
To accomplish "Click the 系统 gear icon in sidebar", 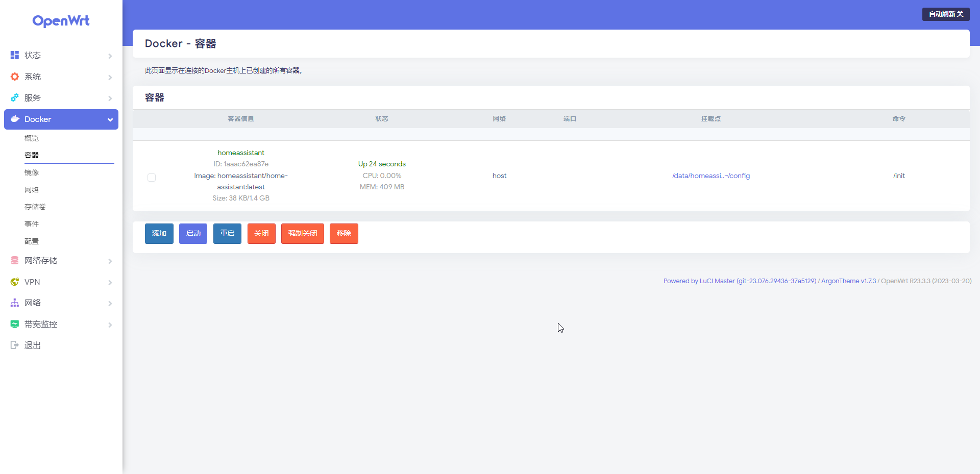I will click(x=14, y=77).
